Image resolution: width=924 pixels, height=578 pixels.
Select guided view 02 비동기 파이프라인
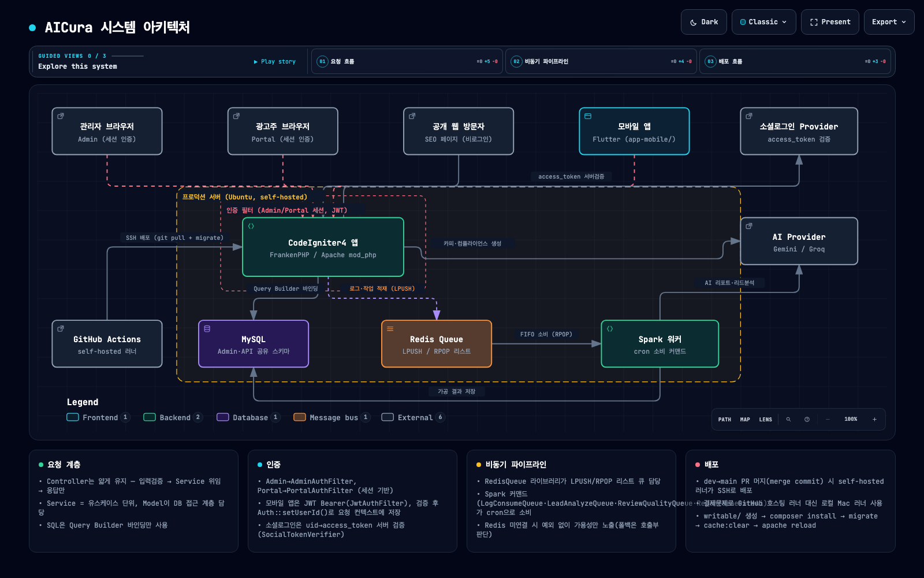[x=601, y=61]
